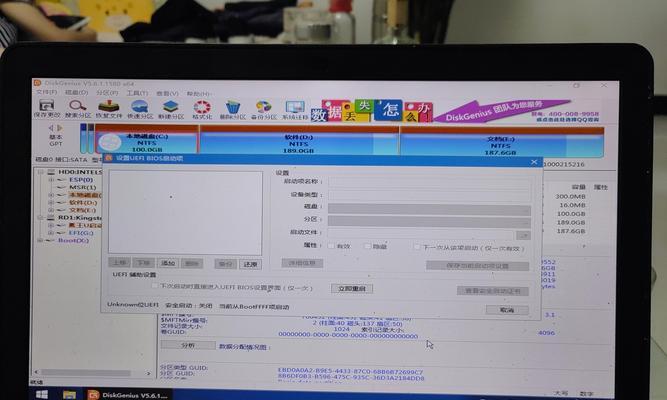Go to previous disk with the left arrow
Image resolution: width=667 pixels, height=400 pixels.
coord(51,128)
